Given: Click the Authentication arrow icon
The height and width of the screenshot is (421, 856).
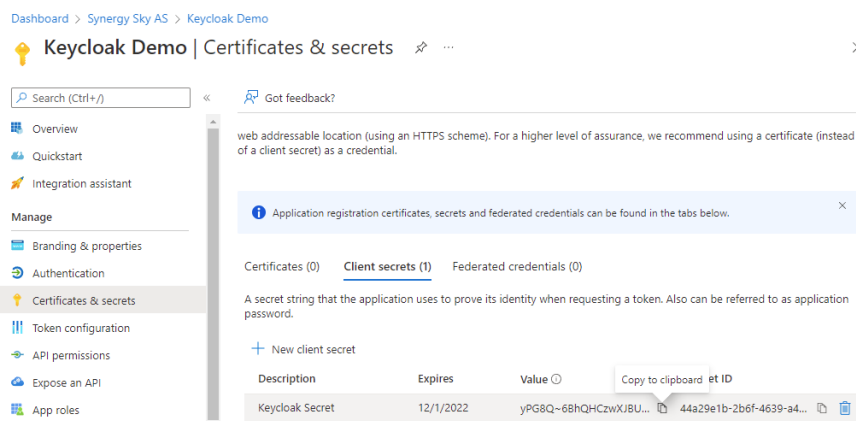Looking at the screenshot, I should pos(17,273).
